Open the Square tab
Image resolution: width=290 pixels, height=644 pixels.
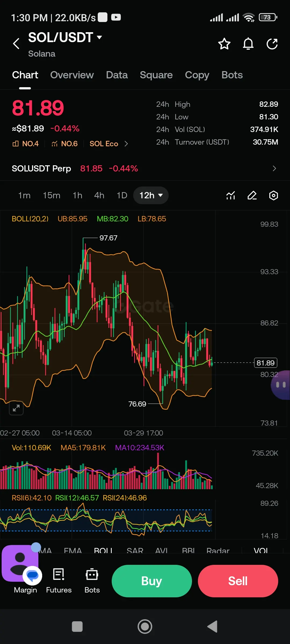(x=156, y=75)
